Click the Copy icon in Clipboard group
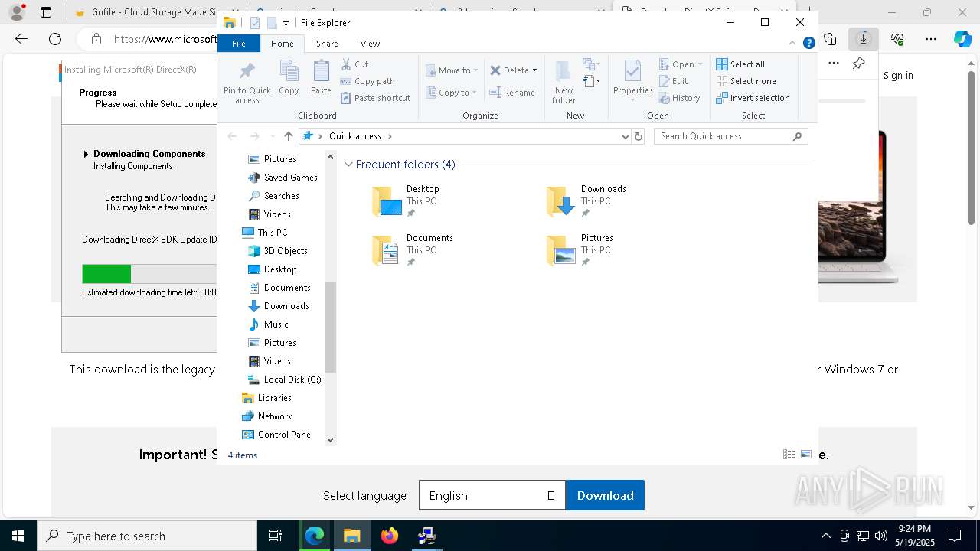This screenshot has height=551, width=980. tap(289, 78)
